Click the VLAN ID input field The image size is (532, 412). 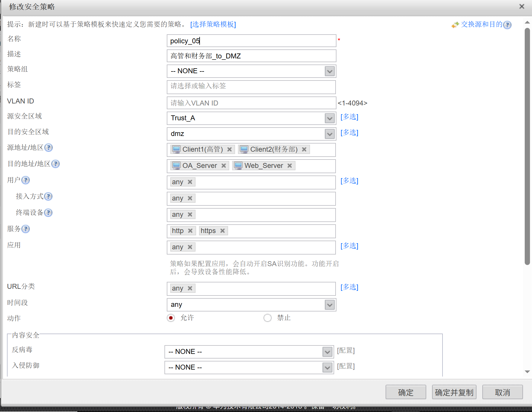pyautogui.click(x=252, y=103)
